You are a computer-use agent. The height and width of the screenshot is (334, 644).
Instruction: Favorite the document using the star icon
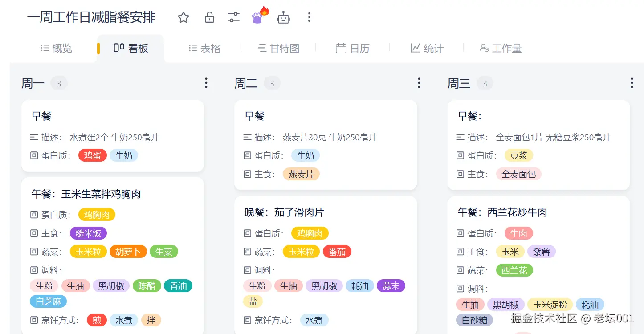point(183,17)
